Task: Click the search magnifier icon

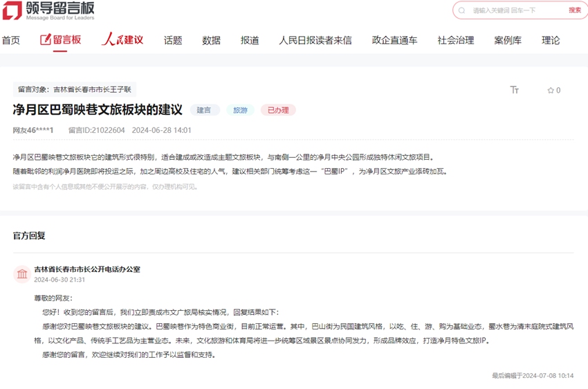Action: pyautogui.click(x=463, y=10)
